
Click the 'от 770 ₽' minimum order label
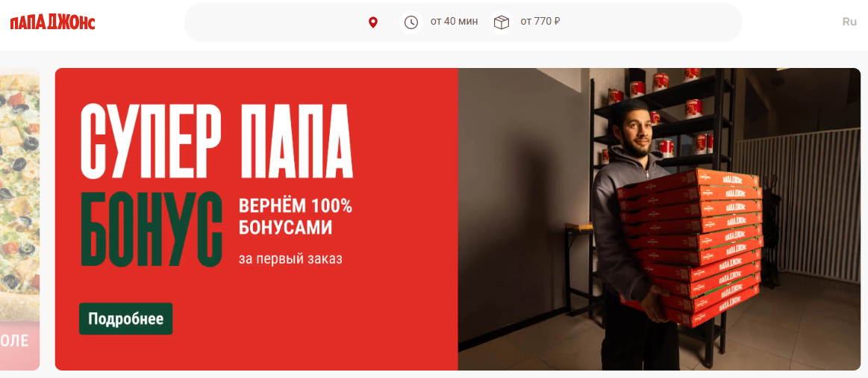click(540, 22)
